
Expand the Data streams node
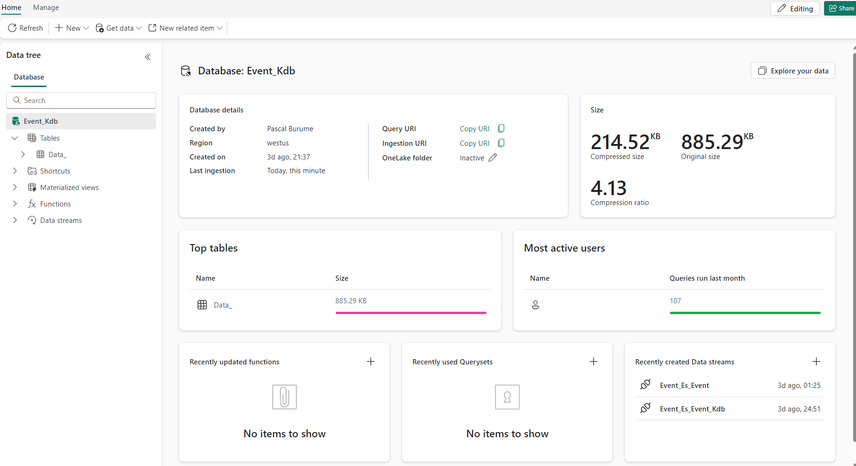(15, 220)
